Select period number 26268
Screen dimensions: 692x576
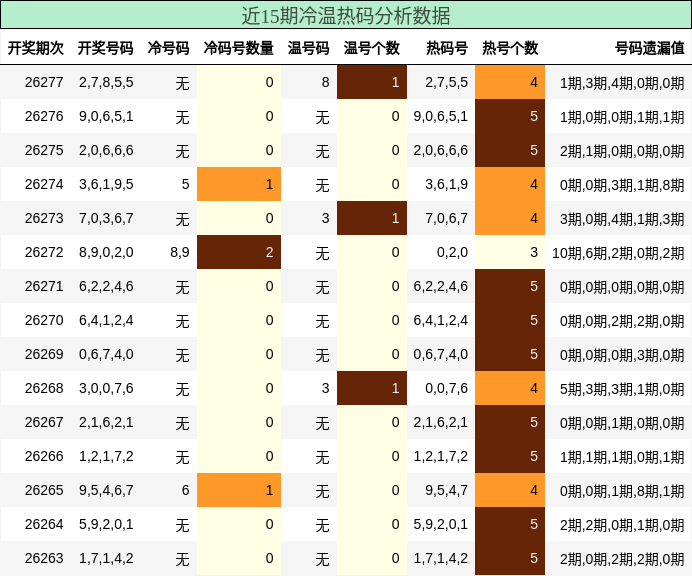[44, 388]
